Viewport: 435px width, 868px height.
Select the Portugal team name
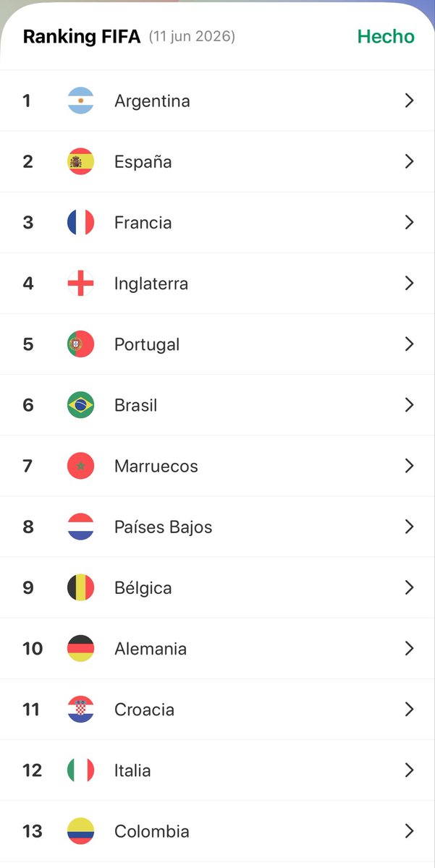point(147,344)
